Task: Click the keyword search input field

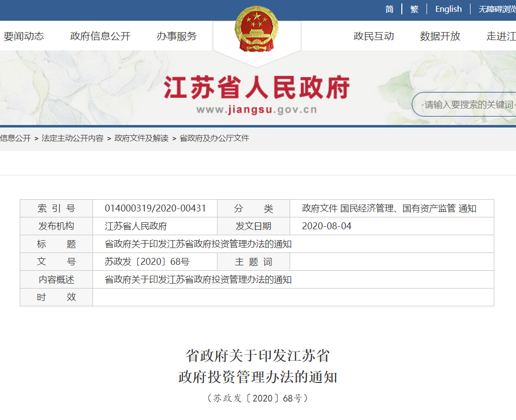Action: (464, 104)
